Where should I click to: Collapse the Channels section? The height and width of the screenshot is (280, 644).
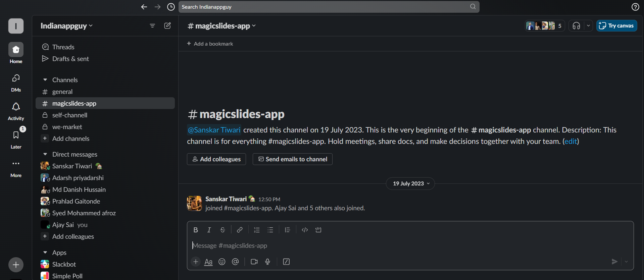coord(45,80)
